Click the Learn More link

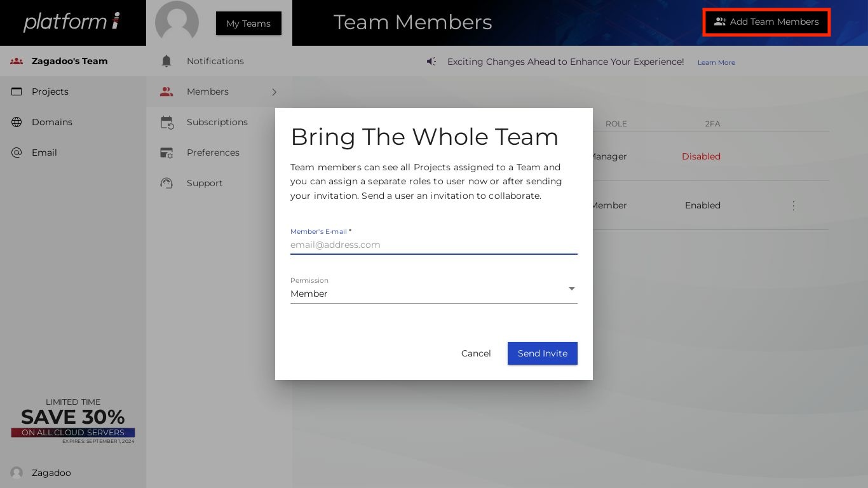716,62
